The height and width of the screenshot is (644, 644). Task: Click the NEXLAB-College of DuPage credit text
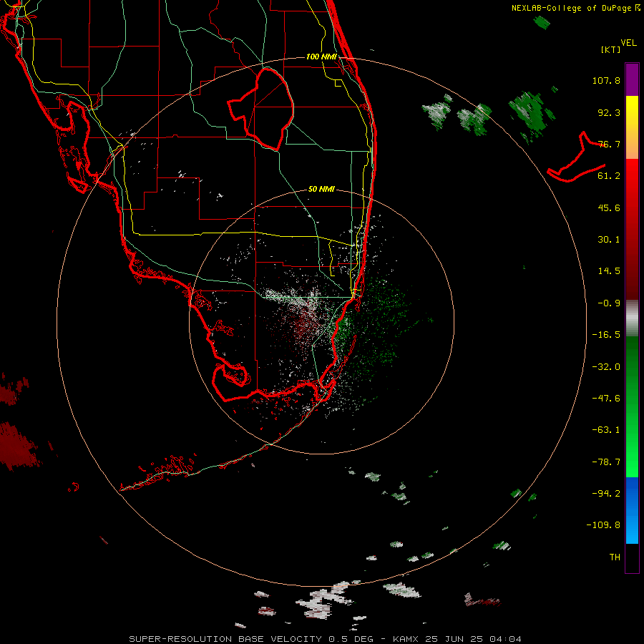[575, 8]
